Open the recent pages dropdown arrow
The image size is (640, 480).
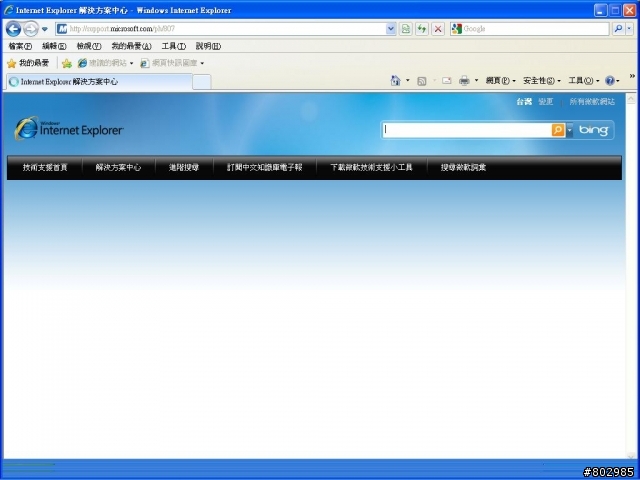click(x=44, y=29)
